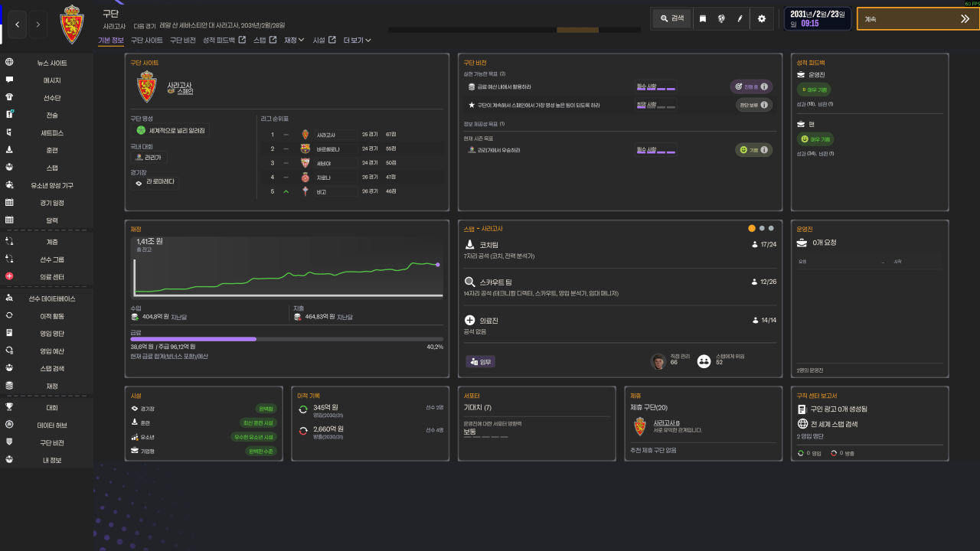The height and width of the screenshot is (551, 980).
Task: Go back with the left arrow button
Action: pos(18,24)
